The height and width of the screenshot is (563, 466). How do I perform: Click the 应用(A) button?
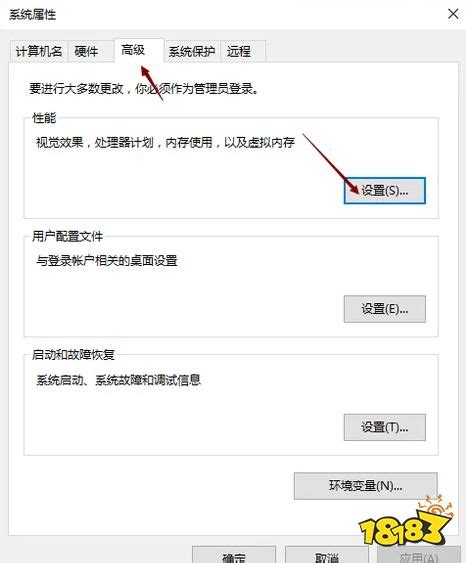419,555
